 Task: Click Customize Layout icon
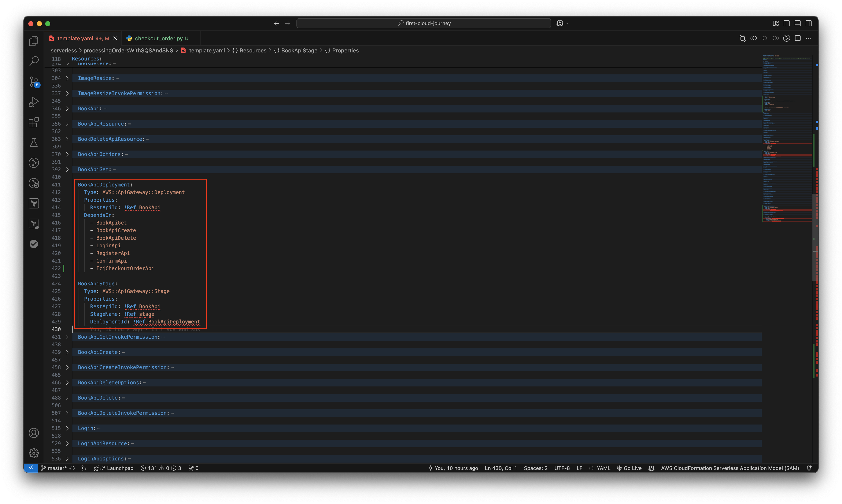tap(776, 23)
